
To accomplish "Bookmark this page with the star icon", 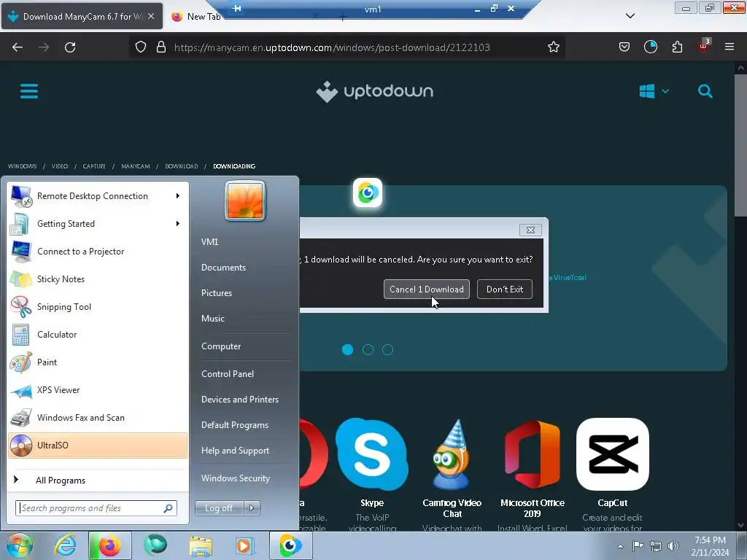I will click(553, 47).
